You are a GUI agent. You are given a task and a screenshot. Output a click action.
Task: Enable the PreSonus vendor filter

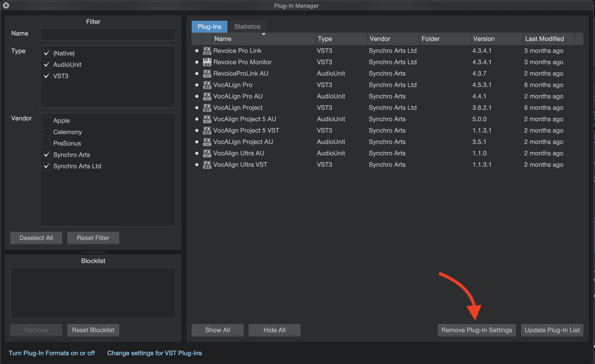[47, 143]
